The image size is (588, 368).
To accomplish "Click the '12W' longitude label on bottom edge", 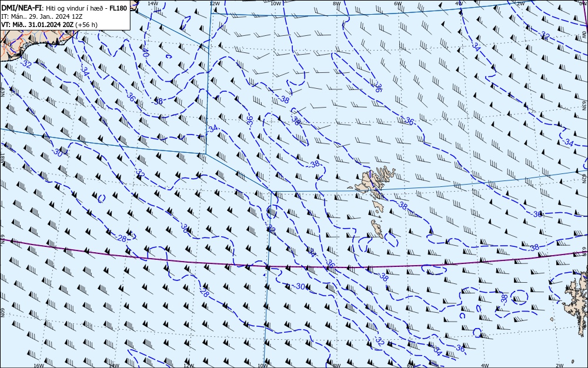I will tap(189, 365).
